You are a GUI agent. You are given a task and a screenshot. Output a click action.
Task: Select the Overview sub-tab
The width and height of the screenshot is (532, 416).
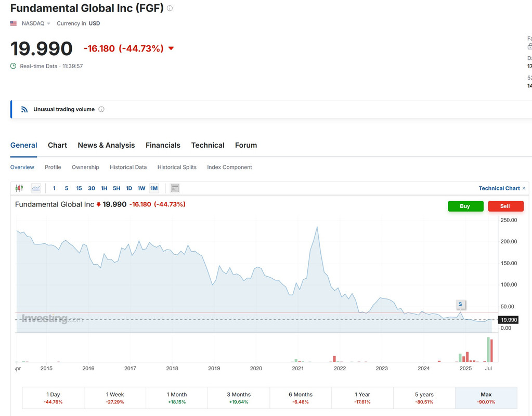pyautogui.click(x=22, y=167)
